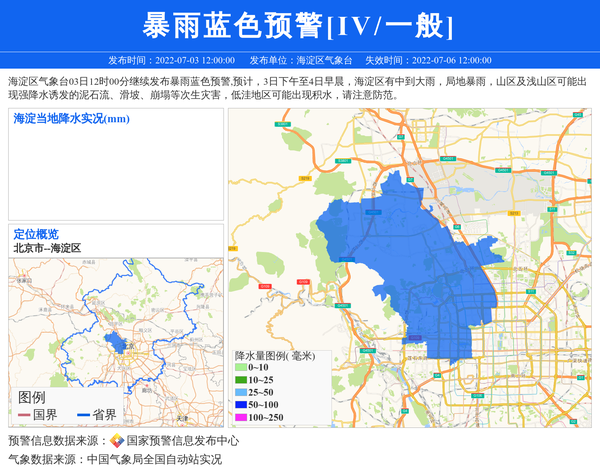This screenshot has width=600, height=471.
Task: Click the 图例 legend title
Action: click(x=31, y=398)
